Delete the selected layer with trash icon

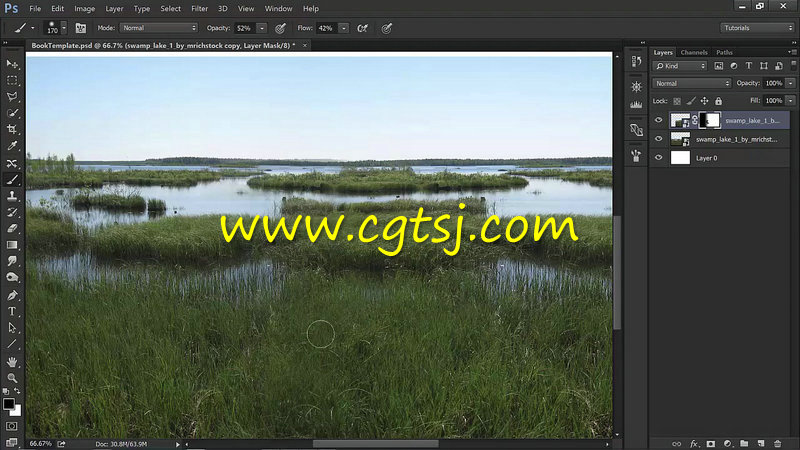click(x=778, y=444)
